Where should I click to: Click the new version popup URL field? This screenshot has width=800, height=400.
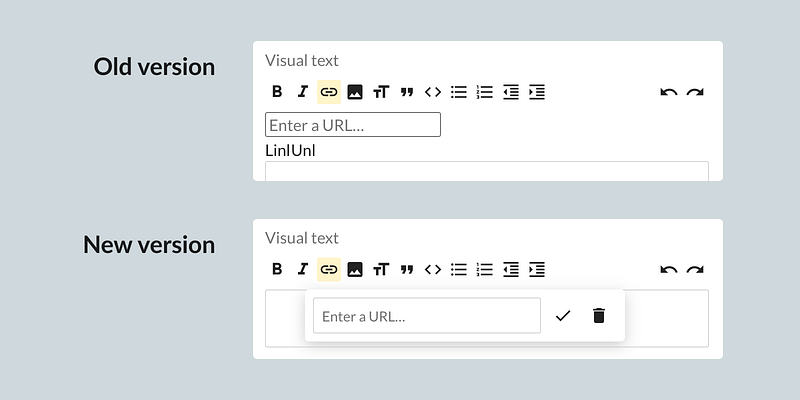(426, 316)
